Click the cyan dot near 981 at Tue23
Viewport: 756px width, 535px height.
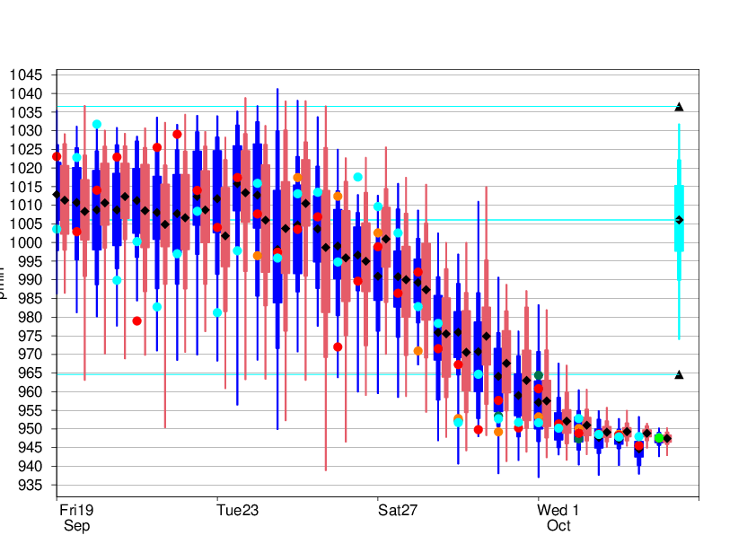217,312
